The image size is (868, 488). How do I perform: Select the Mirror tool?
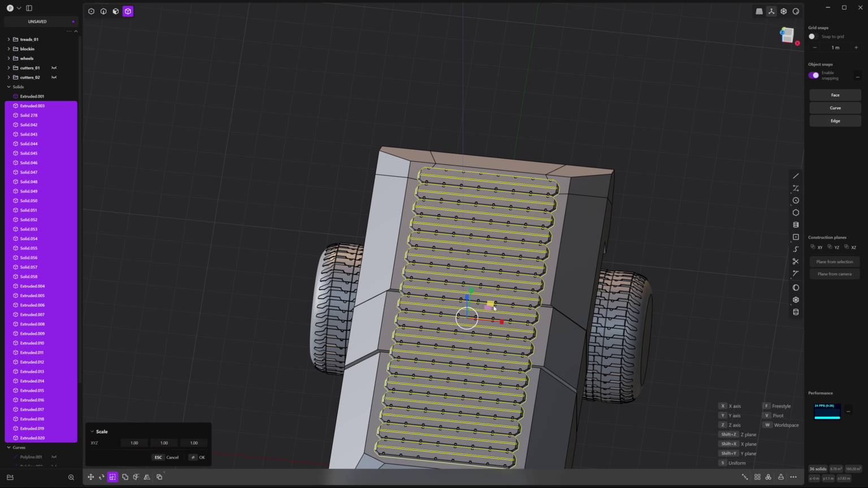(x=147, y=477)
